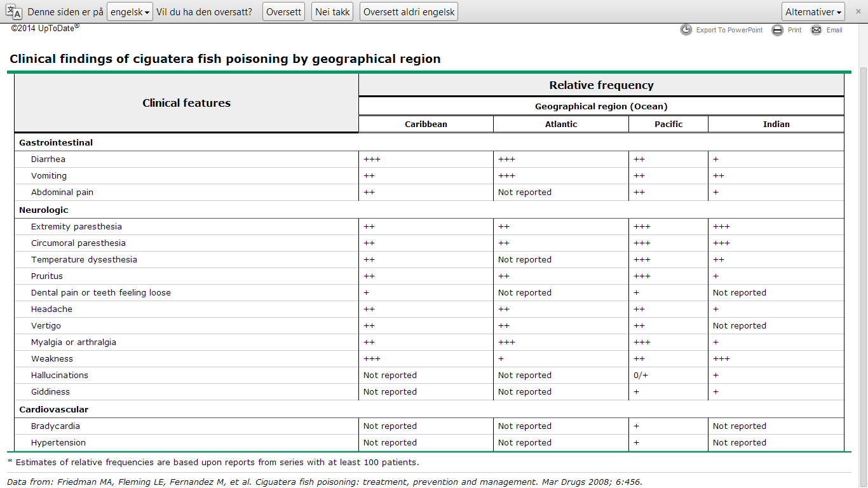Click Oversett aldri engelsk button
The image size is (868, 488).
click(409, 11)
